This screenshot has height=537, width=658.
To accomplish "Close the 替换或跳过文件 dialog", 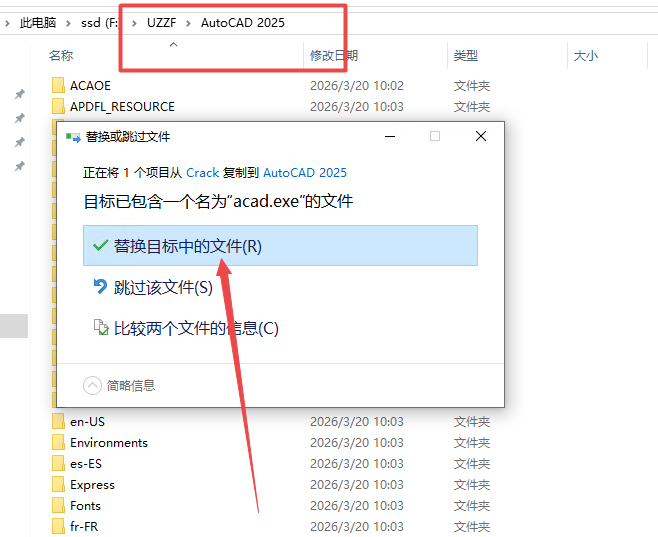I will (481, 136).
